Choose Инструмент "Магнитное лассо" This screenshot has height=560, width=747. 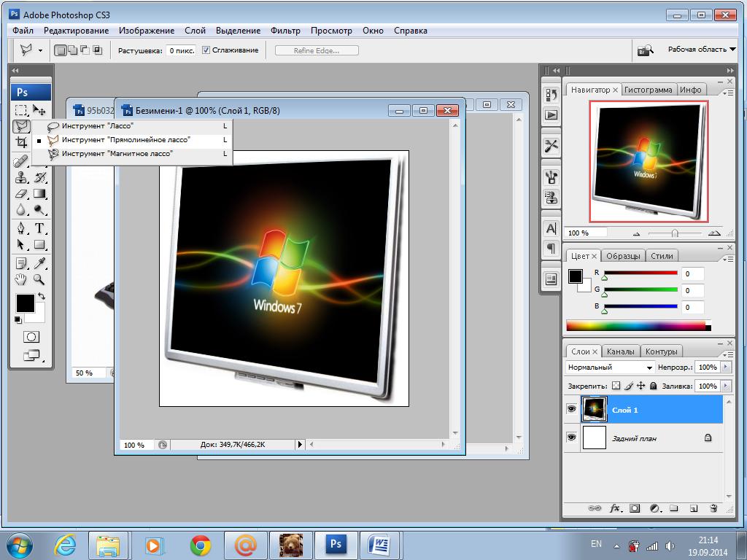click(132, 154)
